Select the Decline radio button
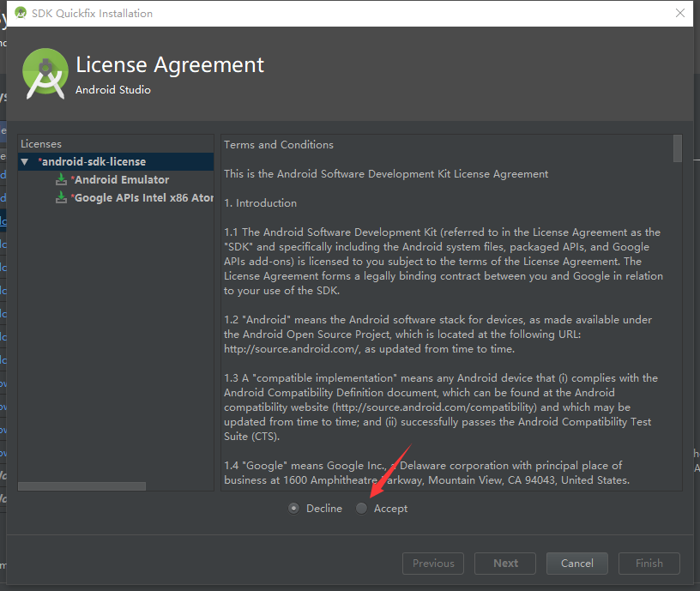700x591 pixels. [294, 508]
